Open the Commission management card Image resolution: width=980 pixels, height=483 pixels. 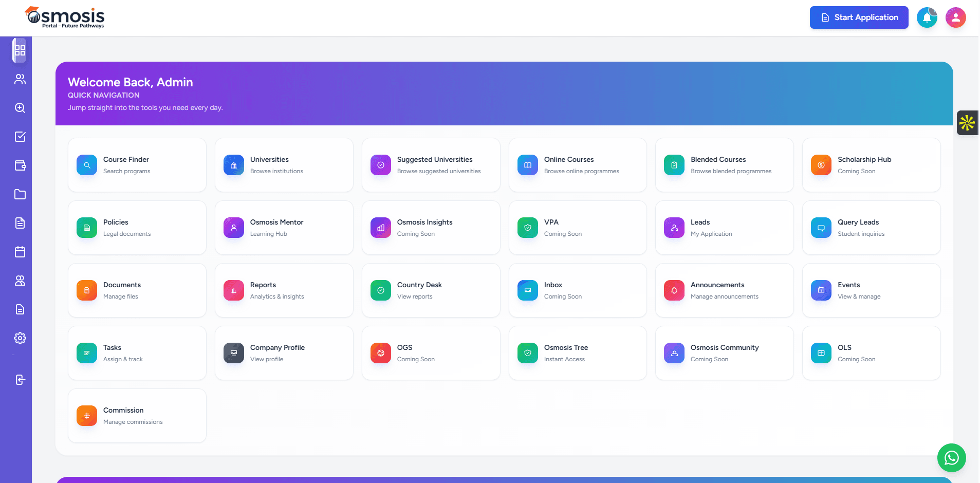click(x=137, y=416)
